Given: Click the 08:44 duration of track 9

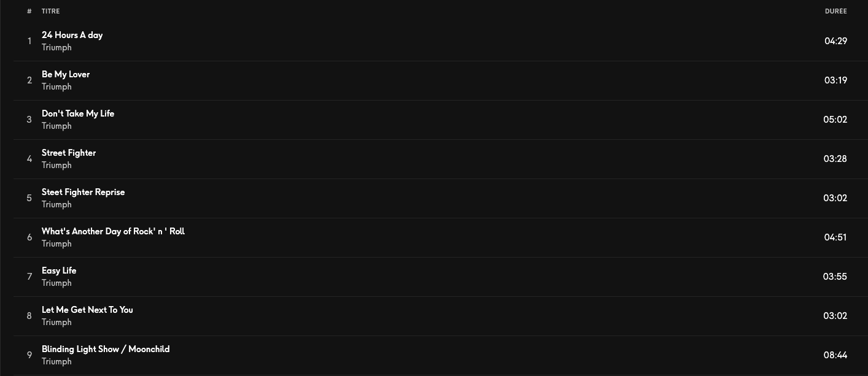Looking at the screenshot, I should 835,355.
